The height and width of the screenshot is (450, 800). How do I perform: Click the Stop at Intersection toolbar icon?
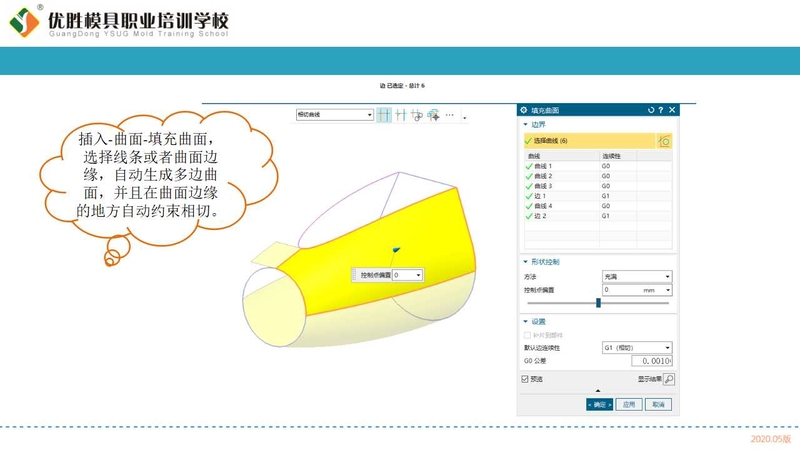click(384, 115)
